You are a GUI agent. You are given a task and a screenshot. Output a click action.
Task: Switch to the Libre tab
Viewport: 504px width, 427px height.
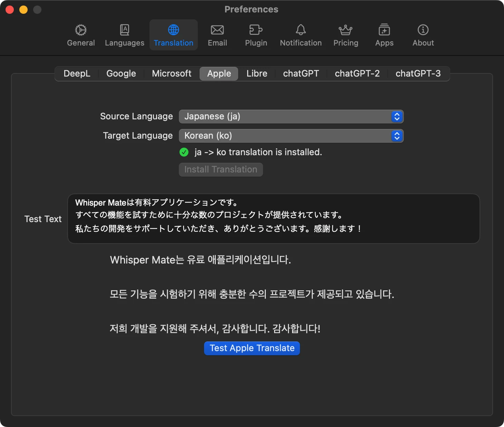click(x=257, y=74)
